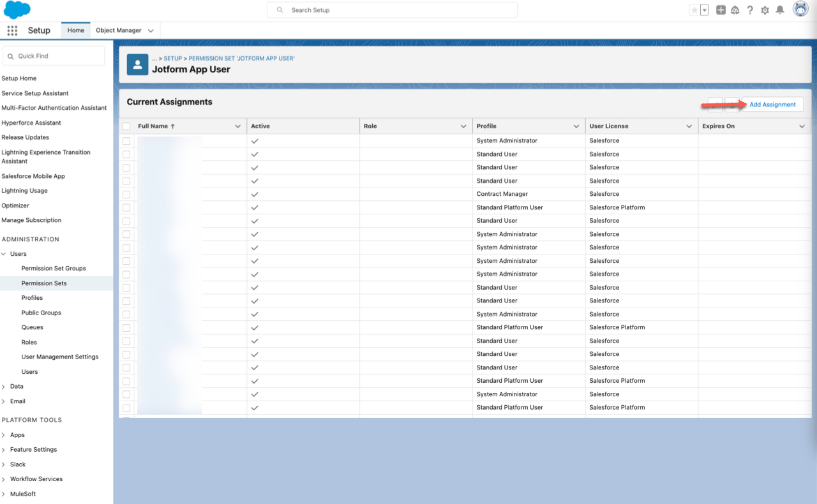Check the Contract Manager row checkbox
The width and height of the screenshot is (817, 504).
[126, 194]
